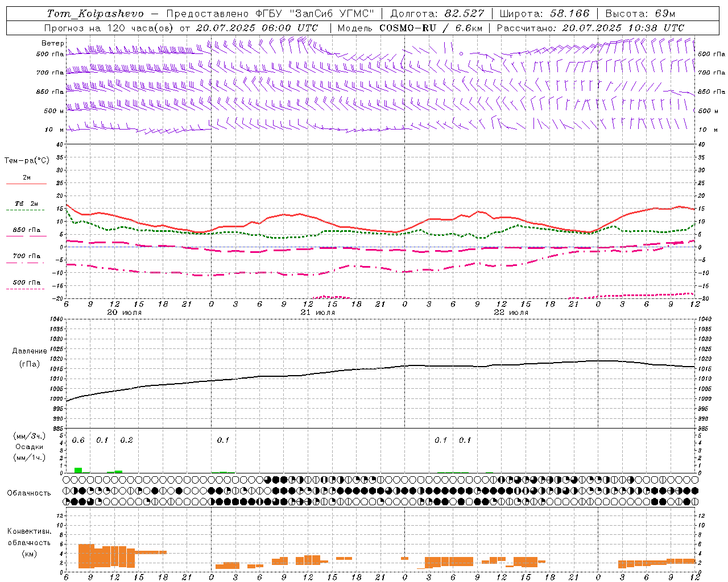Click the '2м' temperature legend line sample
The image size is (728, 582).
point(26,184)
